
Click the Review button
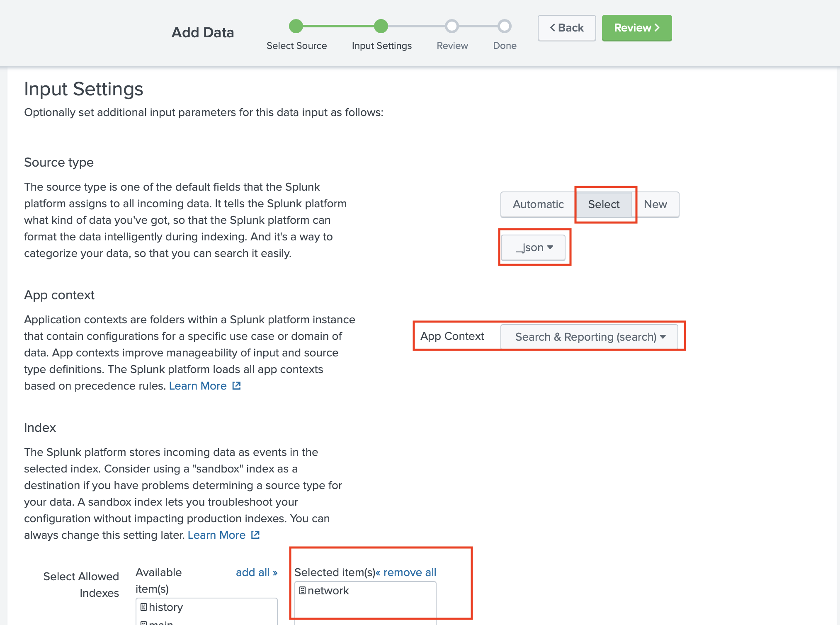click(x=636, y=28)
